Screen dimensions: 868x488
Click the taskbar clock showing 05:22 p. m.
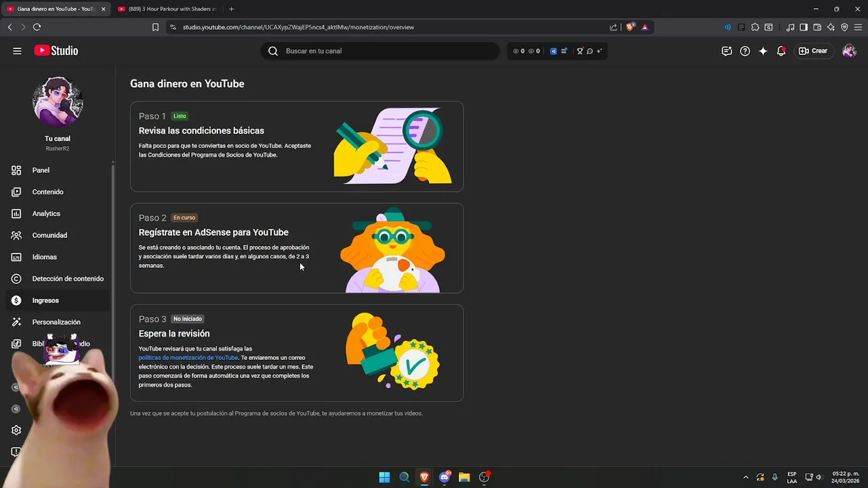coord(846,477)
